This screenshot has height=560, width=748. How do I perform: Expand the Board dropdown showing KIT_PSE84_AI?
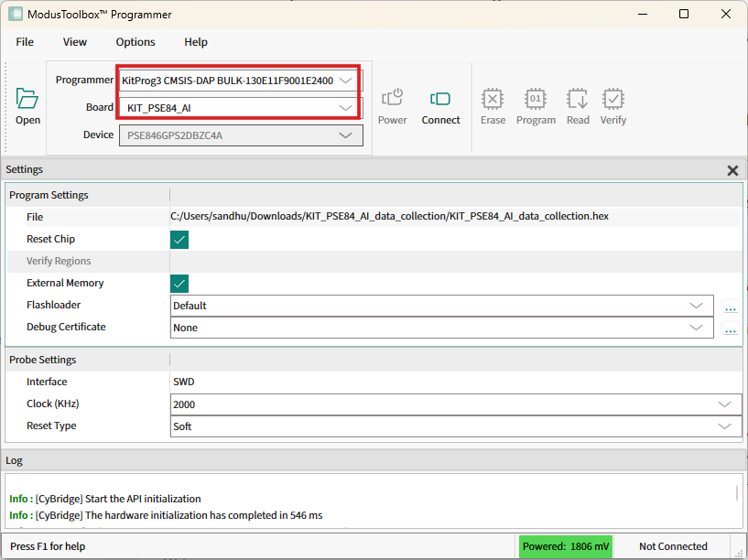coord(345,108)
